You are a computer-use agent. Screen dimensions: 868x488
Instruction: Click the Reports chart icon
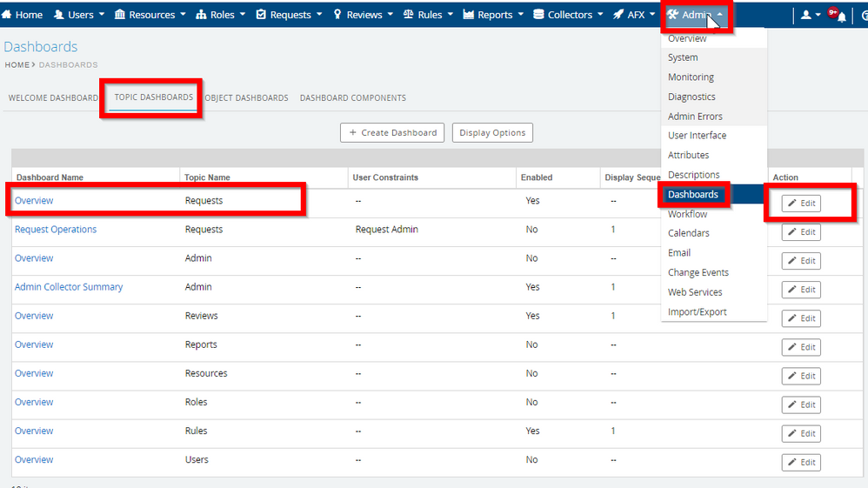[x=469, y=15]
